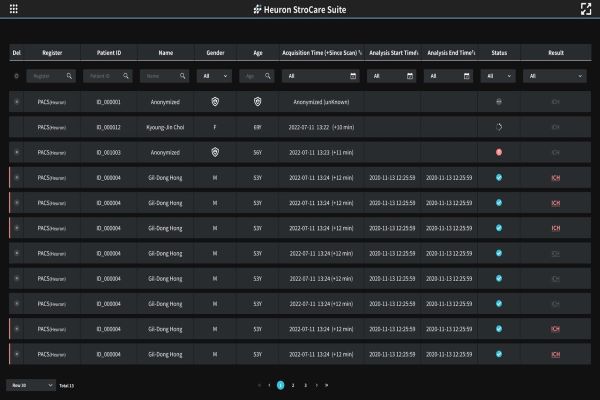Go to page 3 in pagination
The height and width of the screenshot is (400, 600).
point(304,385)
